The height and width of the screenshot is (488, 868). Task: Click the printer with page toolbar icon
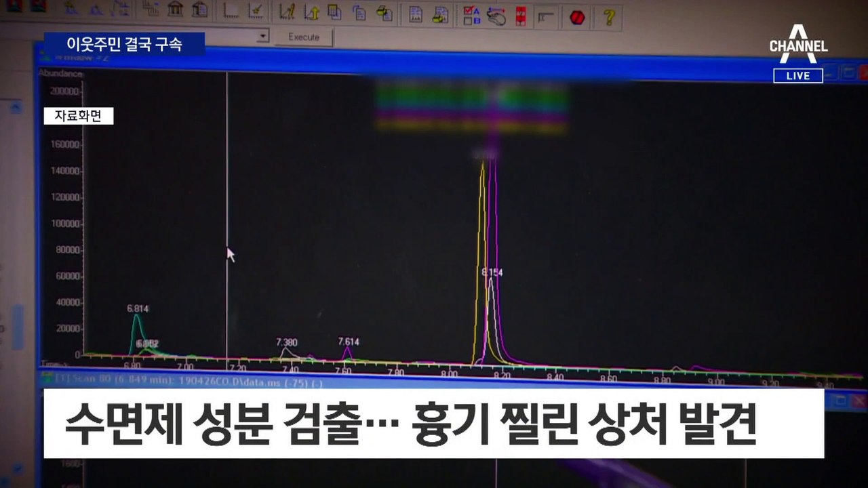click(x=384, y=14)
